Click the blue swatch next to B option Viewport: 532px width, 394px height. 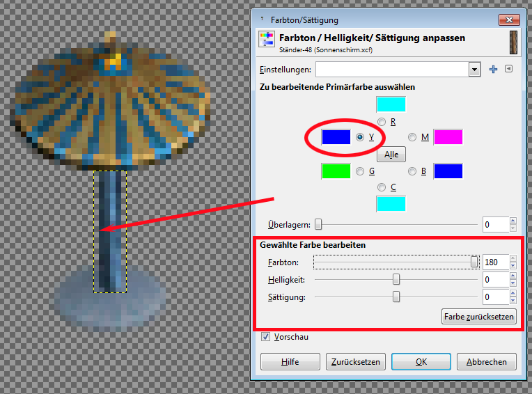(448, 171)
